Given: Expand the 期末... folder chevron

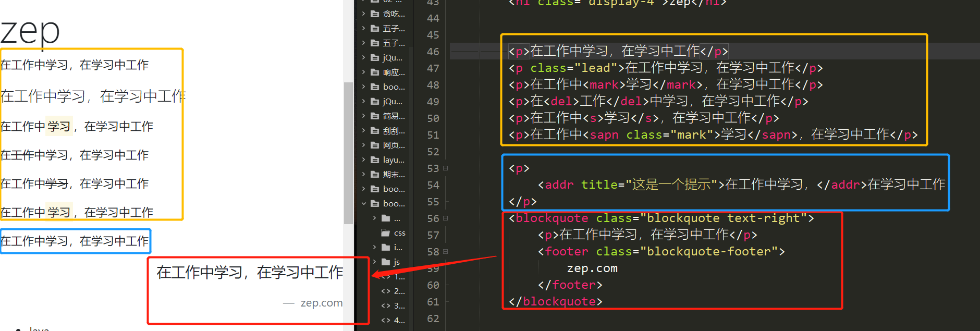Looking at the screenshot, I should 363,175.
